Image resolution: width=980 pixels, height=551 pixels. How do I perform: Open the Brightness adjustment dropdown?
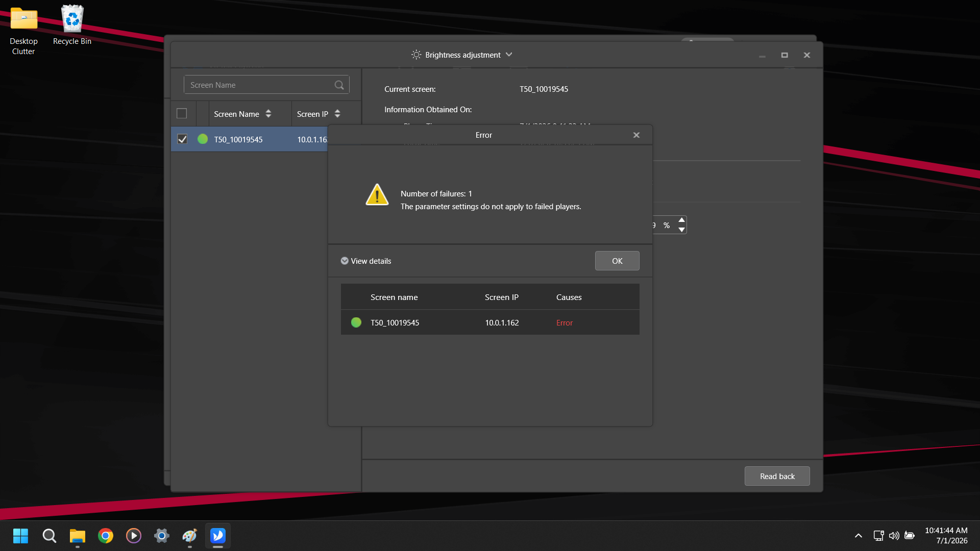coord(509,55)
